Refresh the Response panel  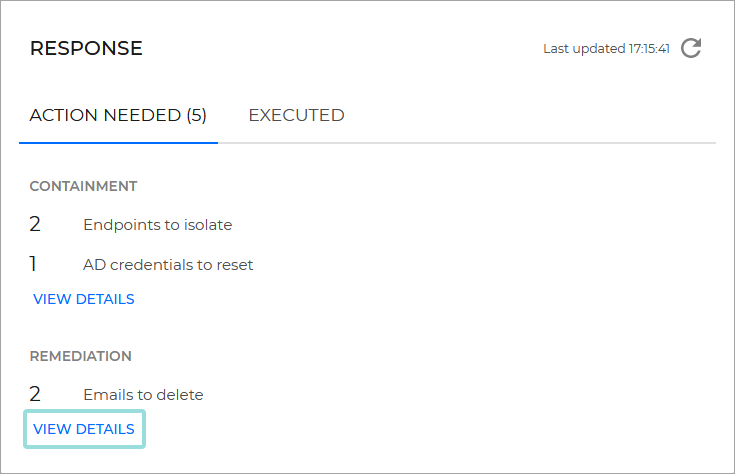[691, 48]
